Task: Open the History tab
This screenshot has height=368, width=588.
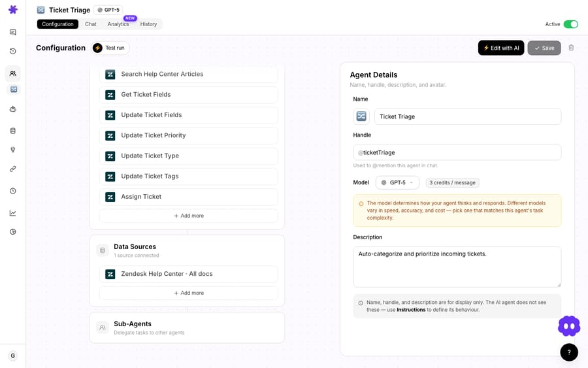Action: [148, 24]
